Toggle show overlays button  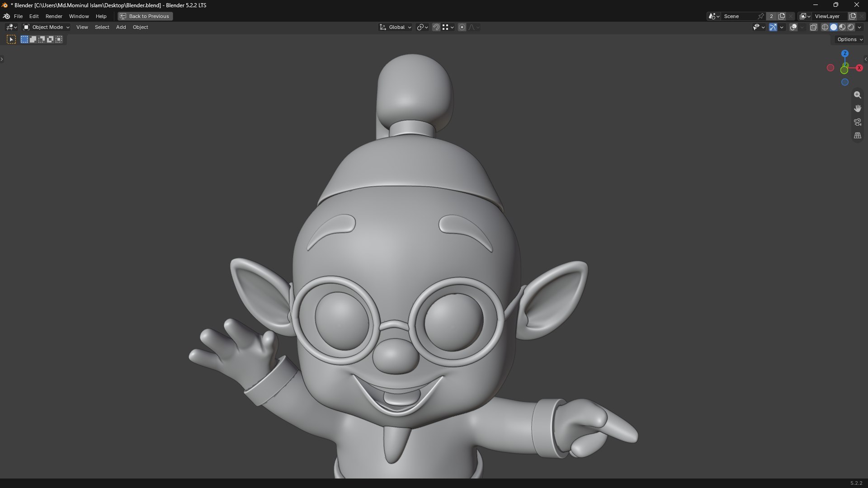point(793,28)
